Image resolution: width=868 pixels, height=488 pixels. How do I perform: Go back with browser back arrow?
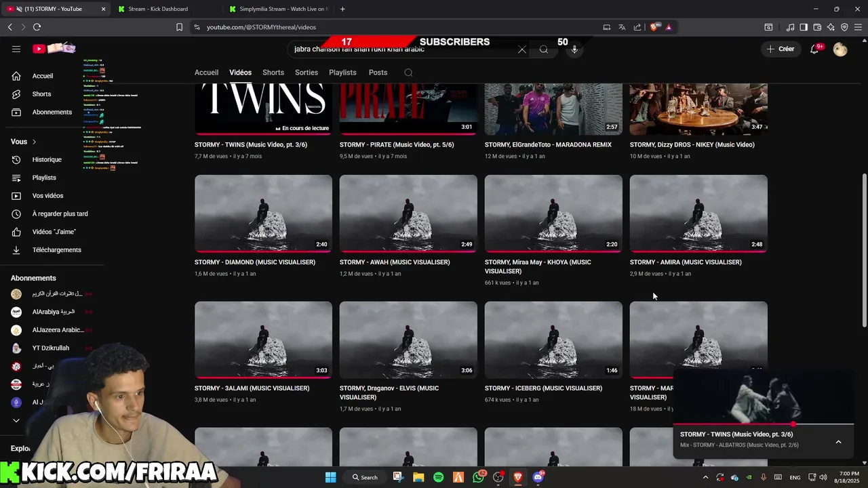tap(9, 27)
